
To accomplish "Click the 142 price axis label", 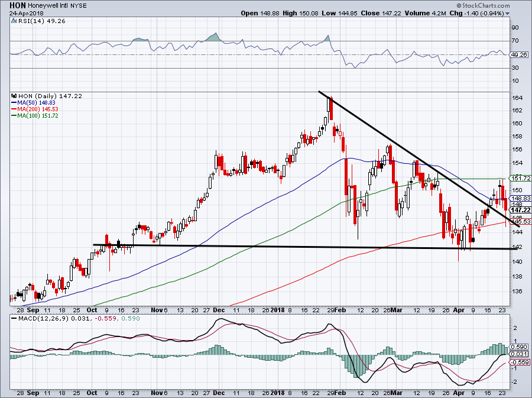I will point(517,247).
